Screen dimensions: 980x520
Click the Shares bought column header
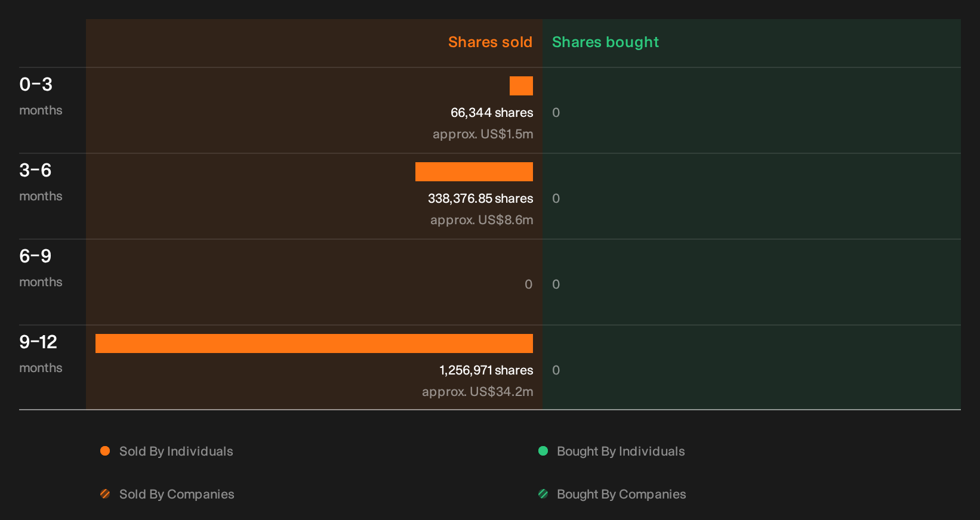605,42
